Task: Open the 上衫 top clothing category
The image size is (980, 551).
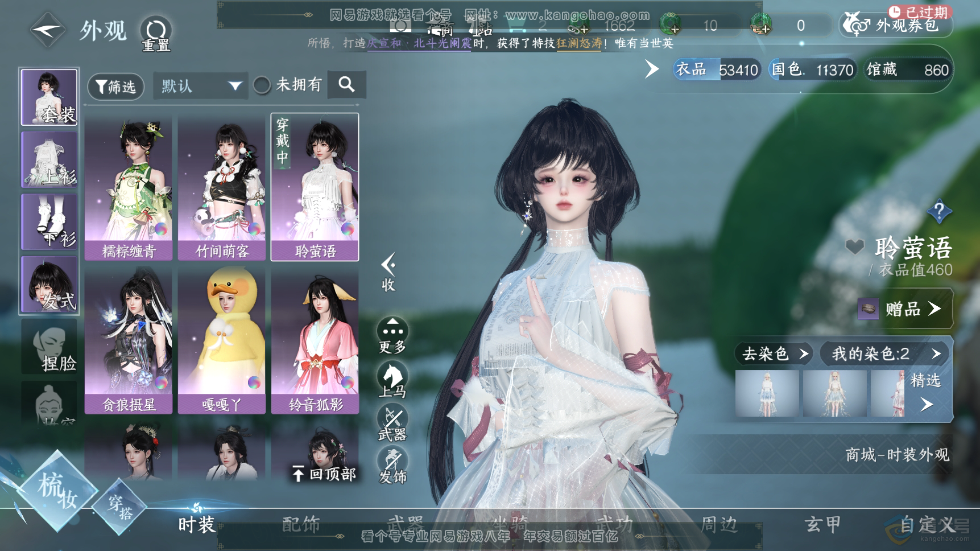Action: pyautogui.click(x=49, y=159)
